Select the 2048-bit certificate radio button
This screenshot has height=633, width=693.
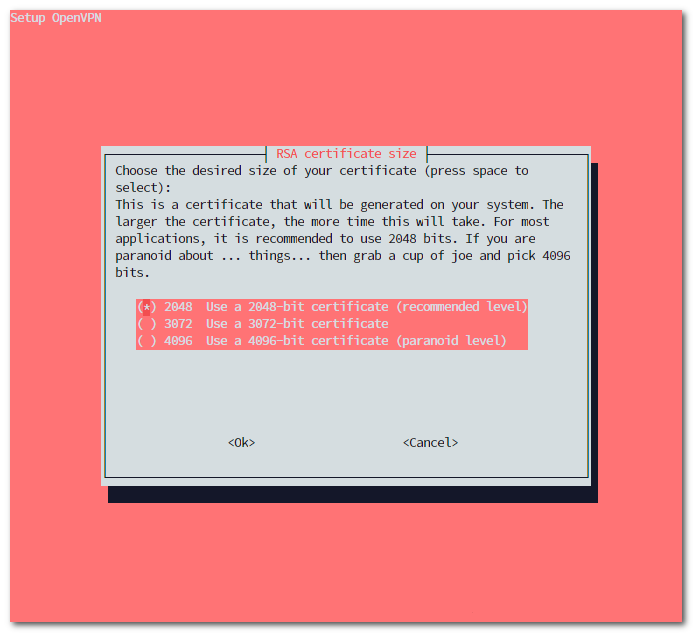click(147, 307)
